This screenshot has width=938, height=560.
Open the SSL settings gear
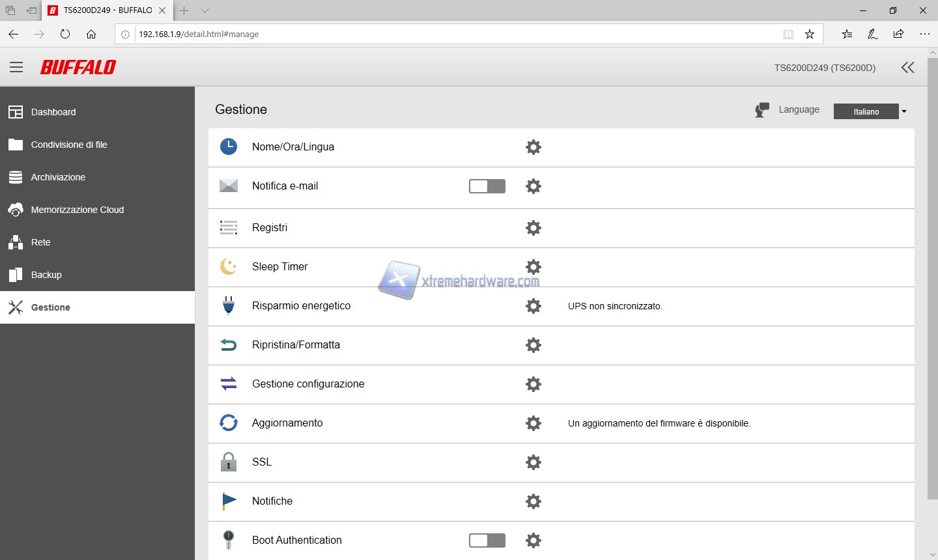pos(533,462)
